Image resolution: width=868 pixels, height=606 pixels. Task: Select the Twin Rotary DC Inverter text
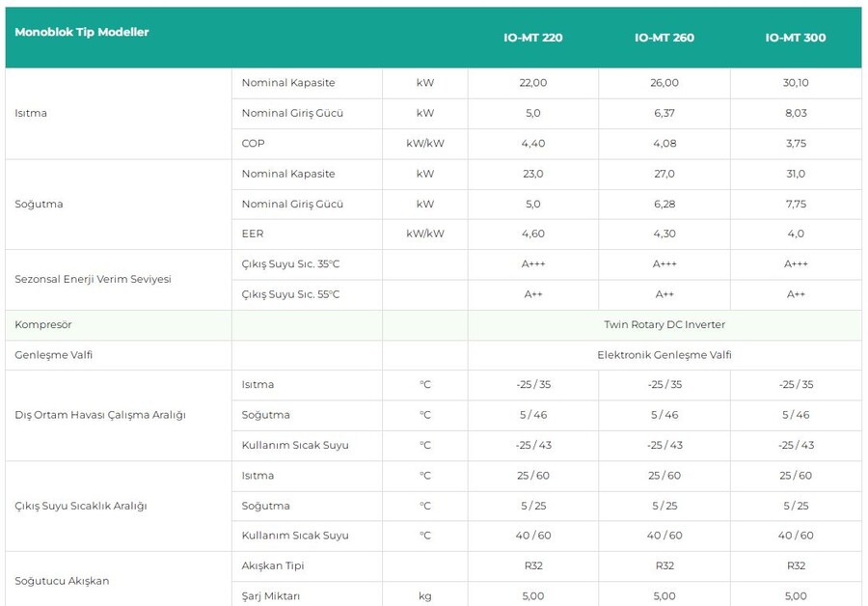coord(664,325)
